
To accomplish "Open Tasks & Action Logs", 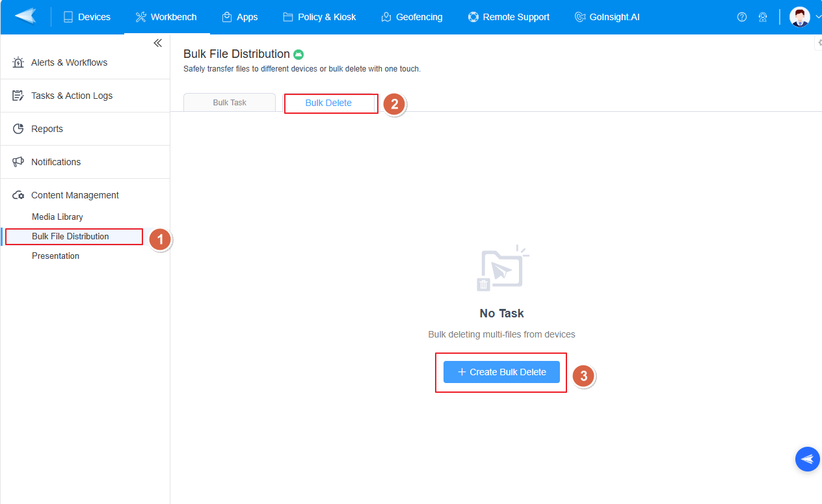I will tap(72, 96).
